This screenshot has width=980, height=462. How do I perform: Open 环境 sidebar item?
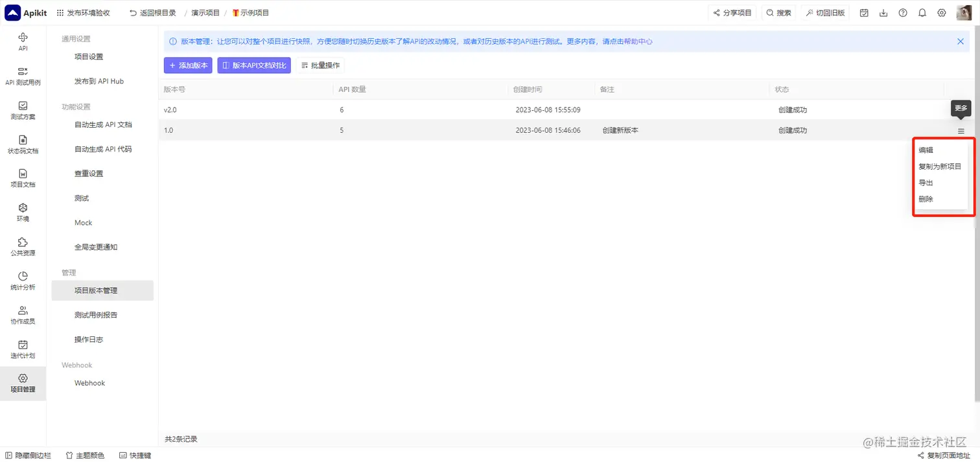(23, 212)
